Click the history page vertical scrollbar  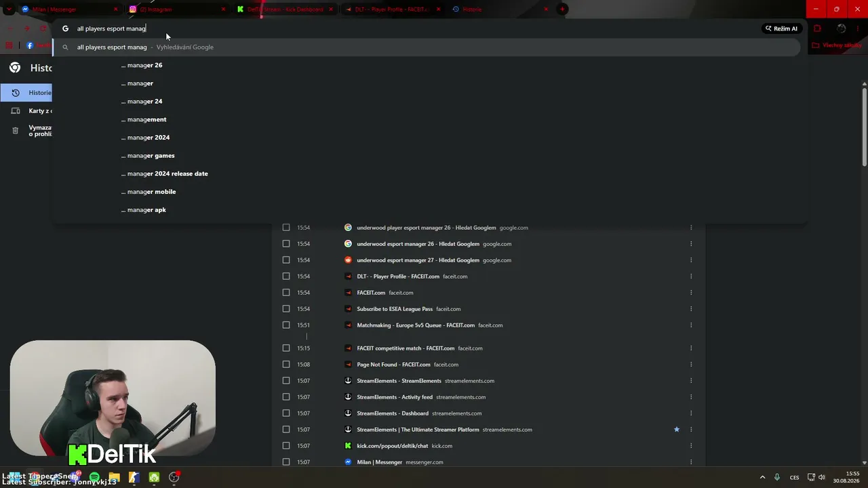click(864, 129)
